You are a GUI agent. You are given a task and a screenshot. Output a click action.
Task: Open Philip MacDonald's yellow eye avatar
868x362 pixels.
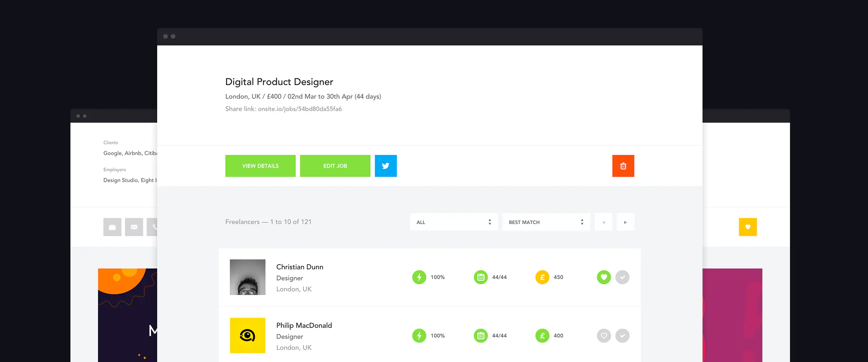click(248, 335)
